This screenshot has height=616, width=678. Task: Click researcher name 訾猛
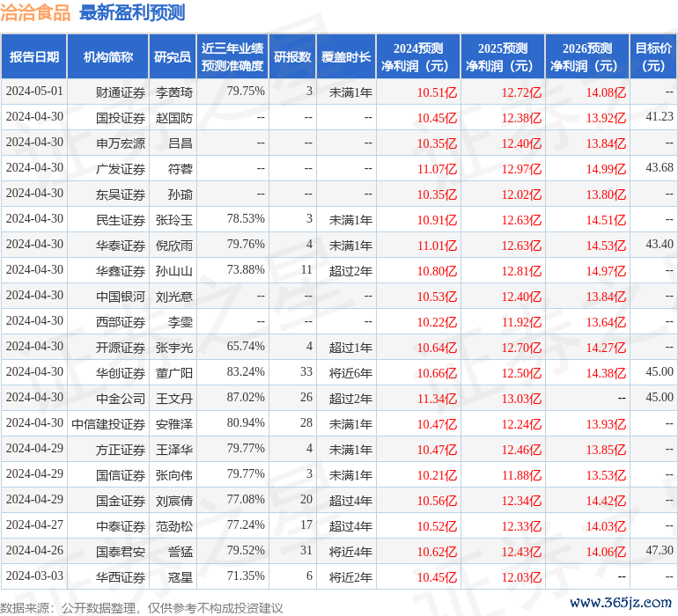coord(181,551)
